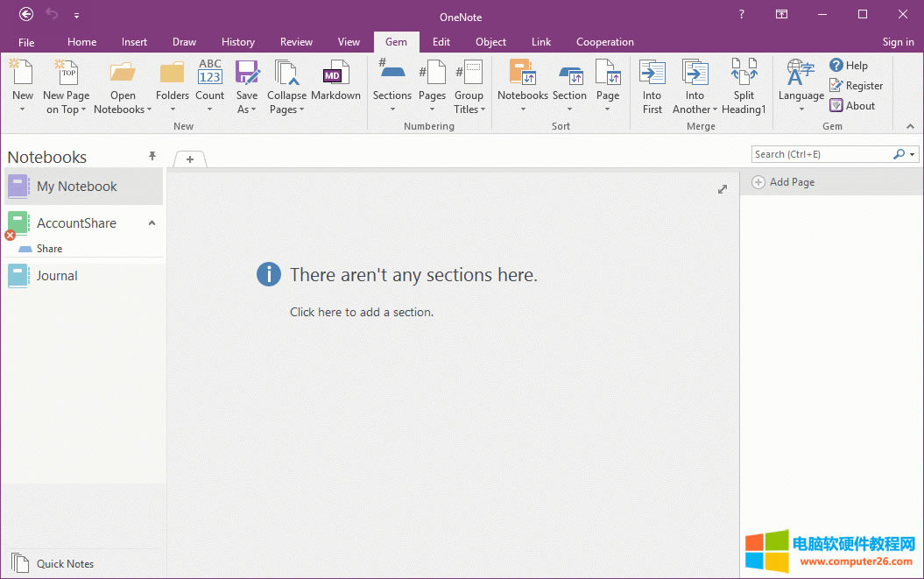Toggle full page view expand arrow
This screenshot has height=579, width=924.
(723, 189)
